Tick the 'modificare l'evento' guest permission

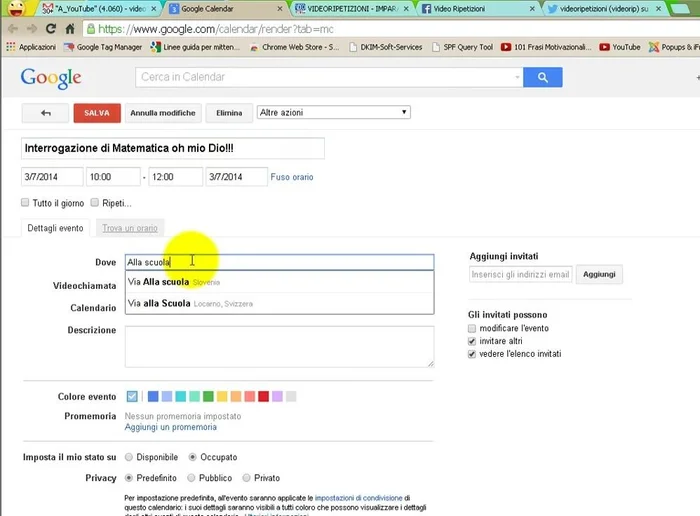click(x=472, y=328)
